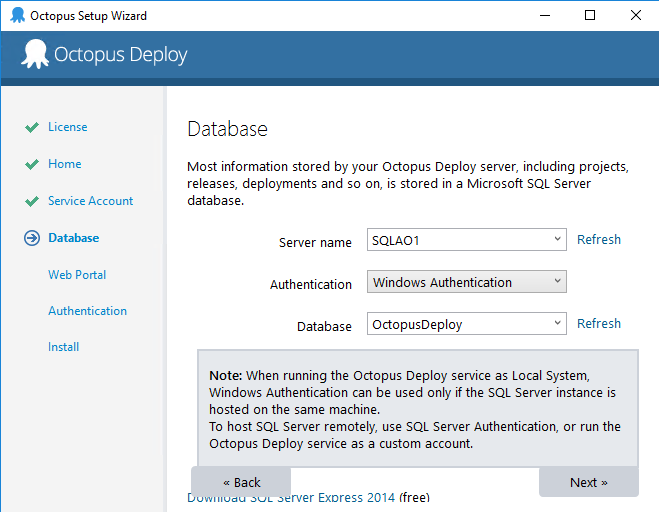The height and width of the screenshot is (512, 659).
Task: Open the Web Portal step
Action: pyautogui.click(x=77, y=274)
